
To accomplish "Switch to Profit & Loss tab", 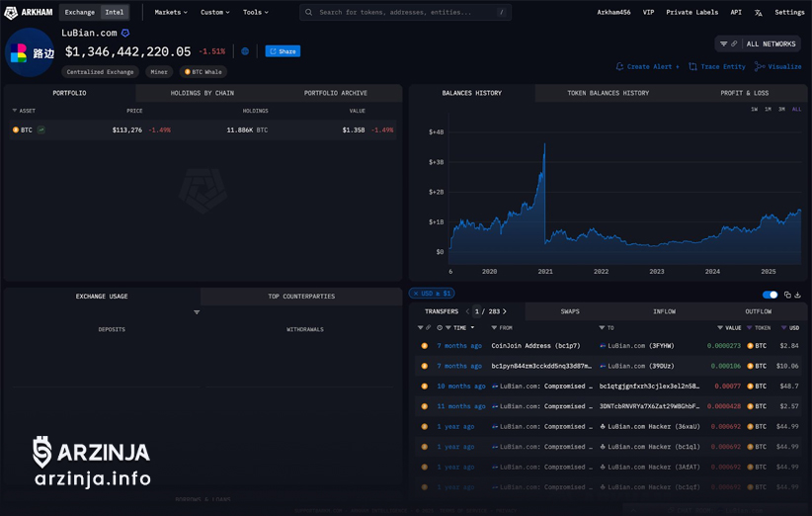I will pyautogui.click(x=744, y=93).
